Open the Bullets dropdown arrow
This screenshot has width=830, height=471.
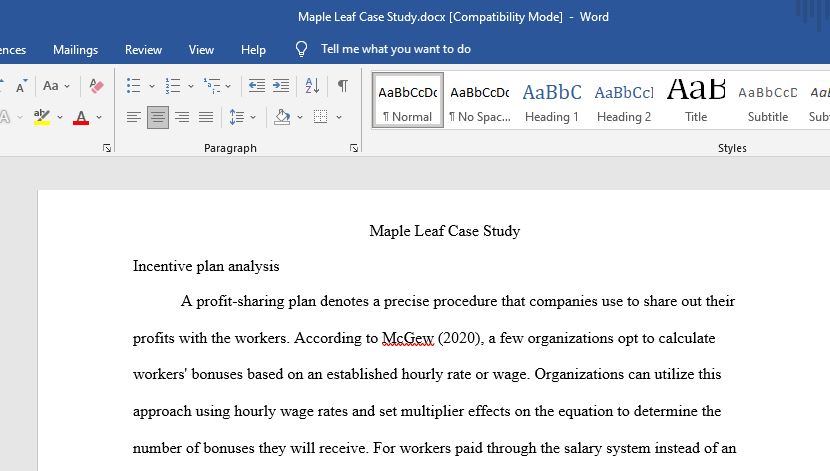click(x=152, y=86)
